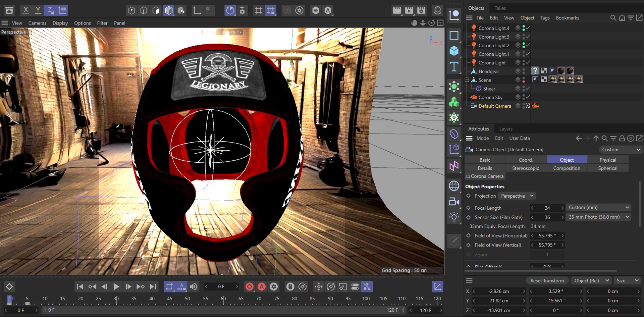Open the globe environment tool icon

tap(454, 186)
